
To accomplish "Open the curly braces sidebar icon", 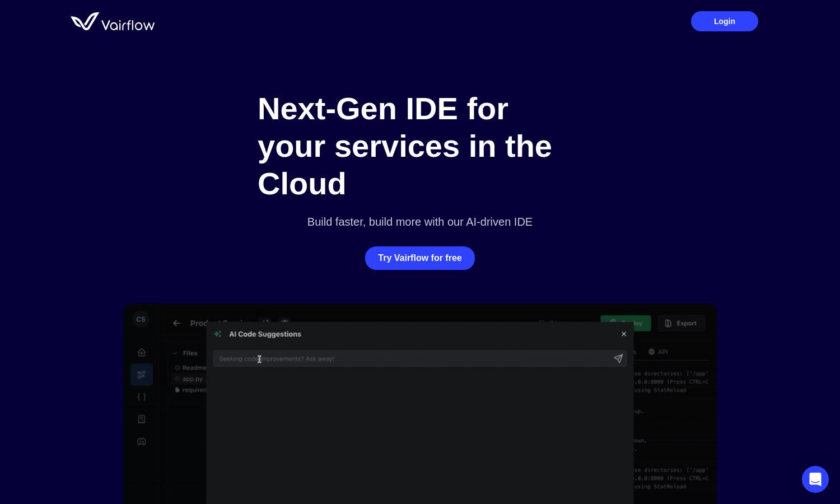I will [x=142, y=397].
